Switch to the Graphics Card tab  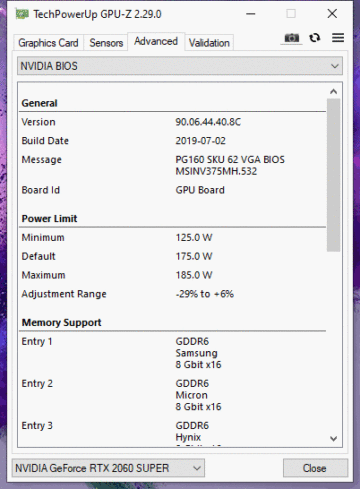point(48,43)
